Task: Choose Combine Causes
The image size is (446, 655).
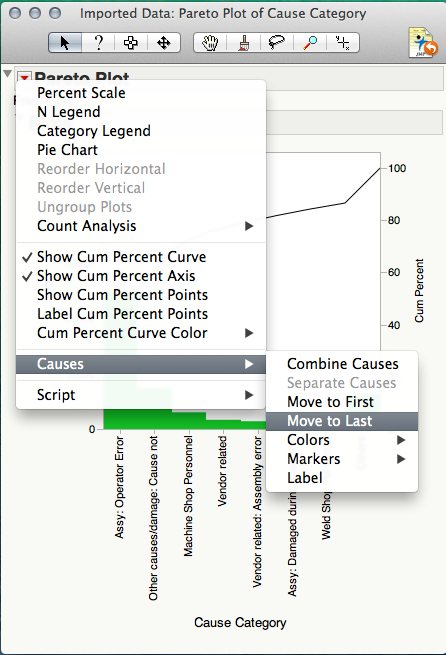Action: pyautogui.click(x=342, y=364)
